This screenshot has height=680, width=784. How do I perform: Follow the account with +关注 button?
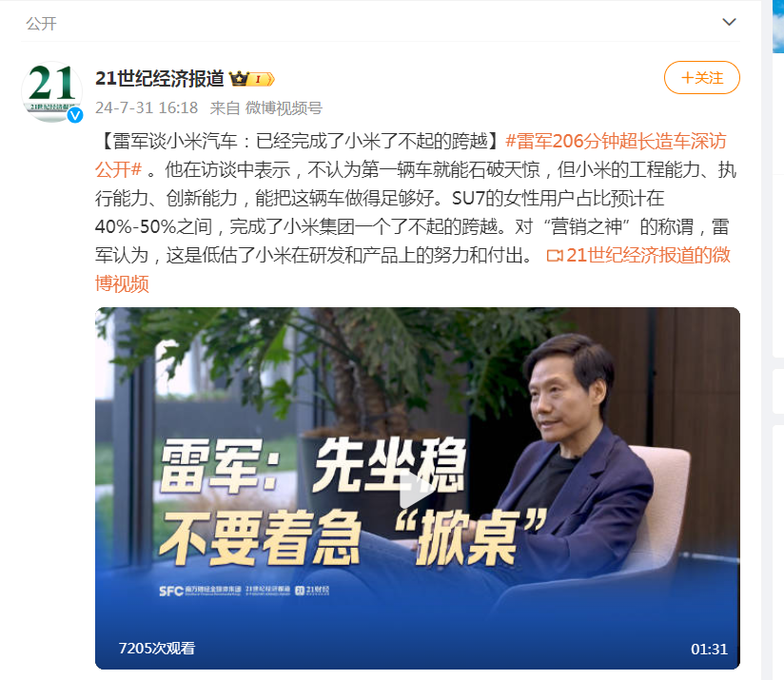701,77
